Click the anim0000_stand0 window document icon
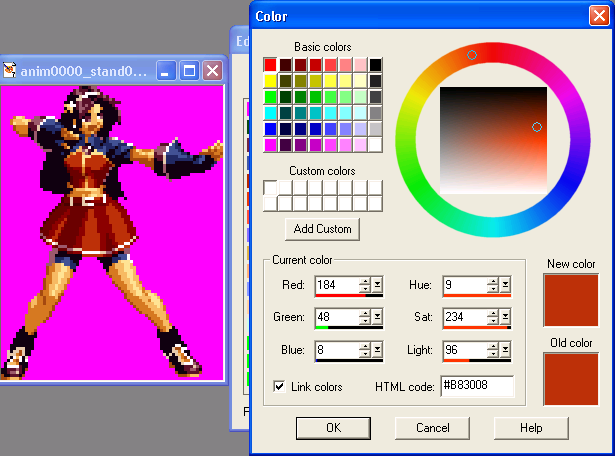This screenshot has height=456, width=615. (x=9, y=71)
